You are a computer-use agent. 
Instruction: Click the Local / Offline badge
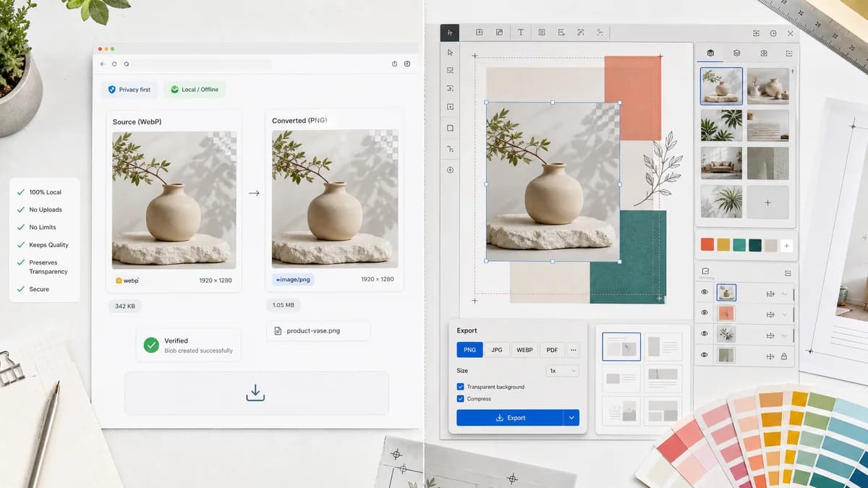tap(195, 90)
